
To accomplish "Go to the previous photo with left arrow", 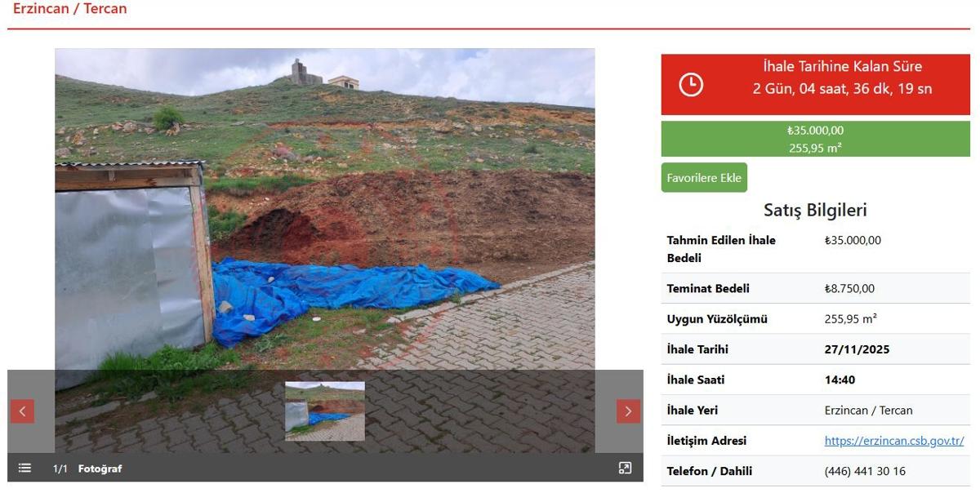I will [23, 411].
